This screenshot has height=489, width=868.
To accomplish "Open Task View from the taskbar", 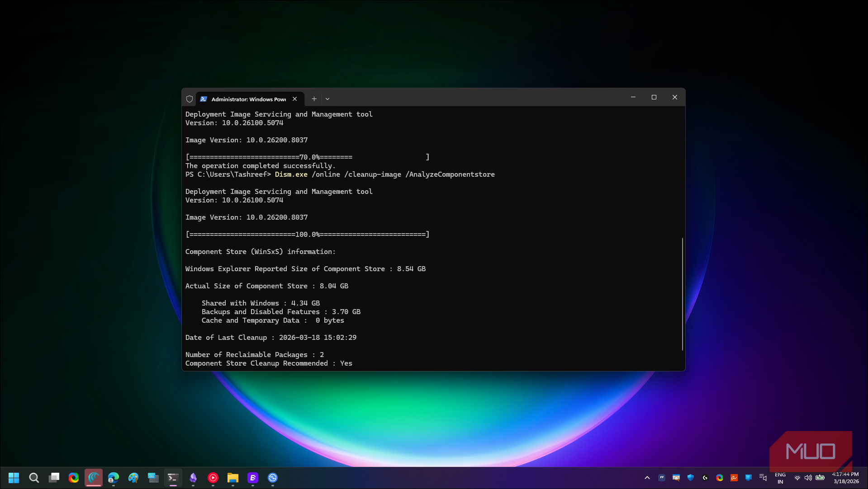I will click(x=54, y=478).
